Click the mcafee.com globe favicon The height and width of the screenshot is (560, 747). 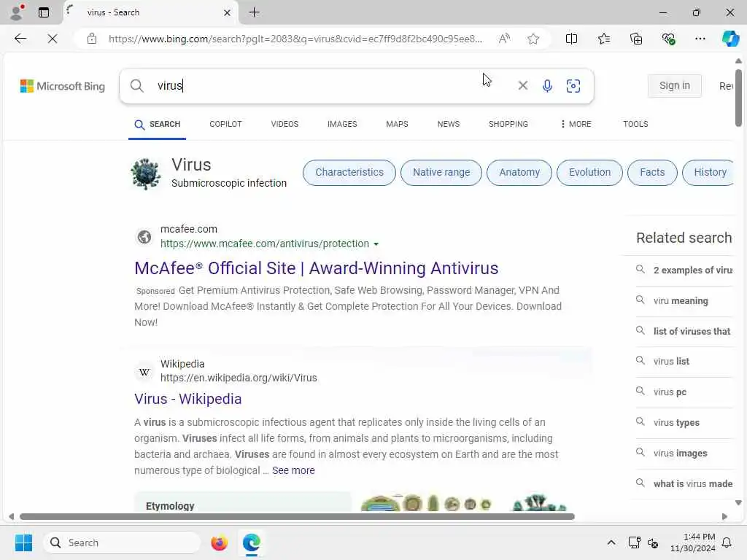pos(144,237)
